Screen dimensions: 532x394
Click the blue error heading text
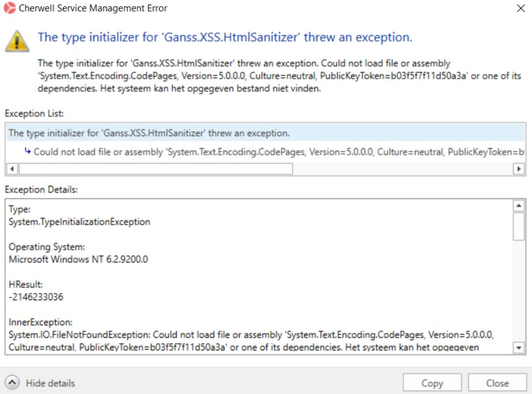point(225,37)
